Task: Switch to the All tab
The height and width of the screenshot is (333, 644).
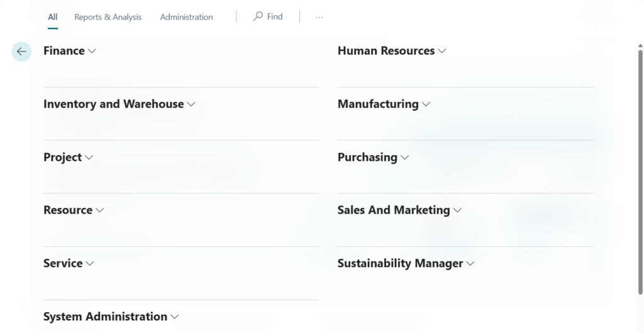Action: (53, 17)
